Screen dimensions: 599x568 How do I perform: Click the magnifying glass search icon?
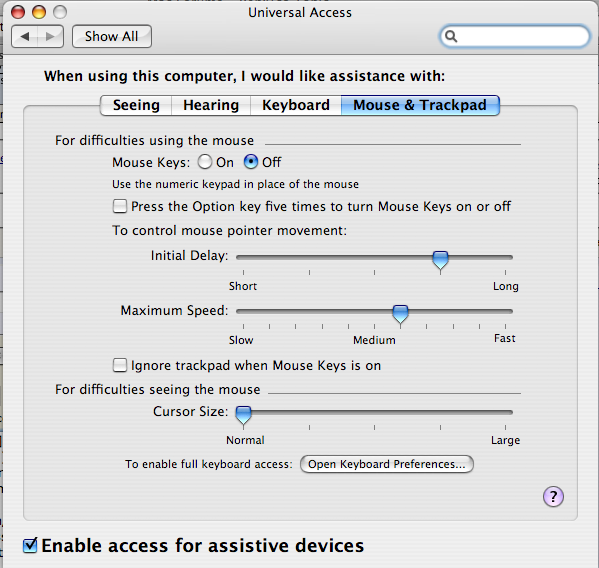tap(451, 36)
